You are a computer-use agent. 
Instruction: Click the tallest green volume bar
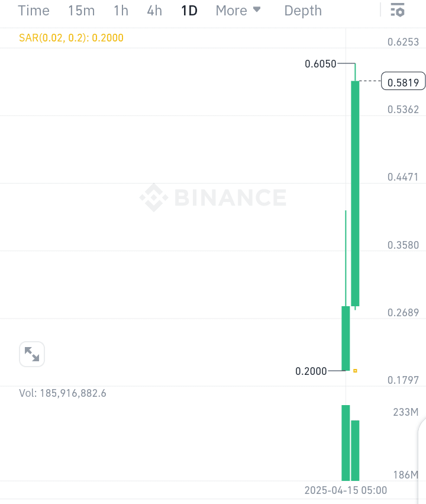click(346, 443)
